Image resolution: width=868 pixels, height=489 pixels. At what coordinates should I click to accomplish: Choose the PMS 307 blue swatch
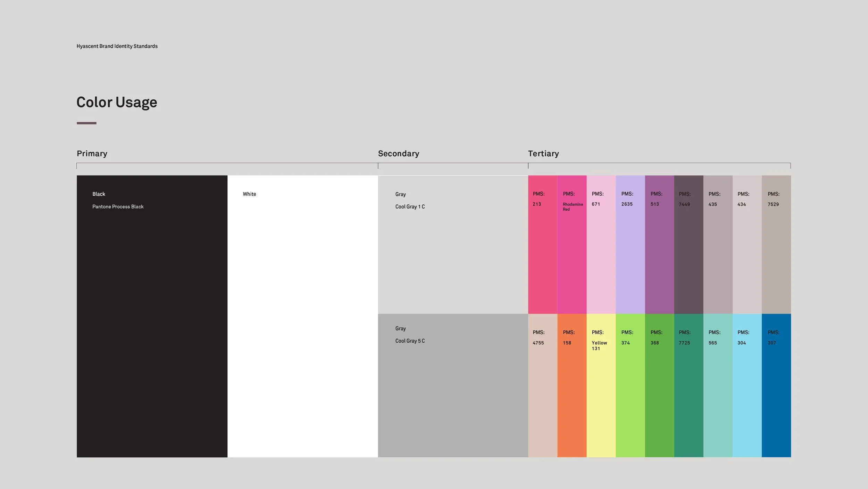[x=776, y=385]
